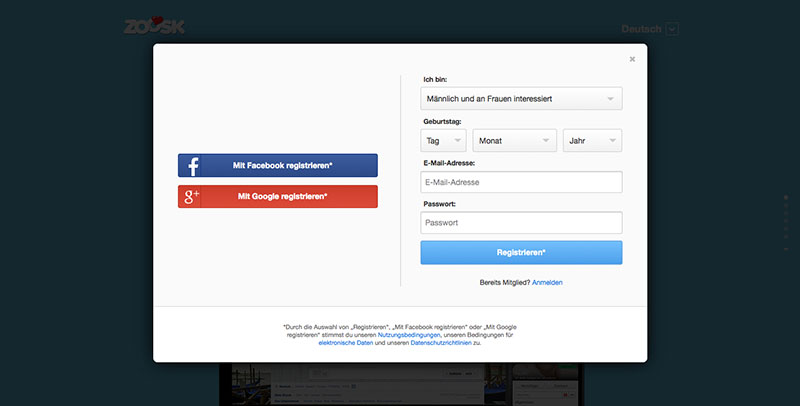Click "Mit Facebook registrieren" button text
Image resolution: width=800 pixels, height=406 pixels.
(283, 166)
